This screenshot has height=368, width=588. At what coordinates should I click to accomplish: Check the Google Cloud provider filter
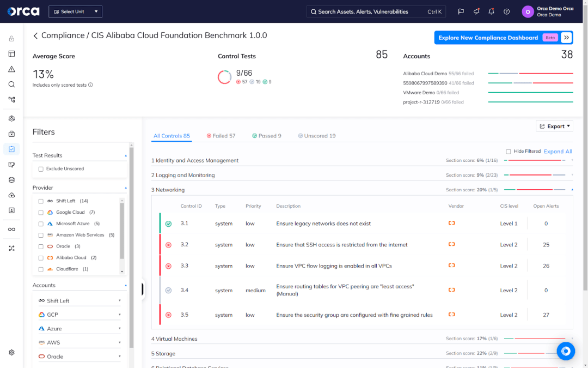[x=41, y=213]
